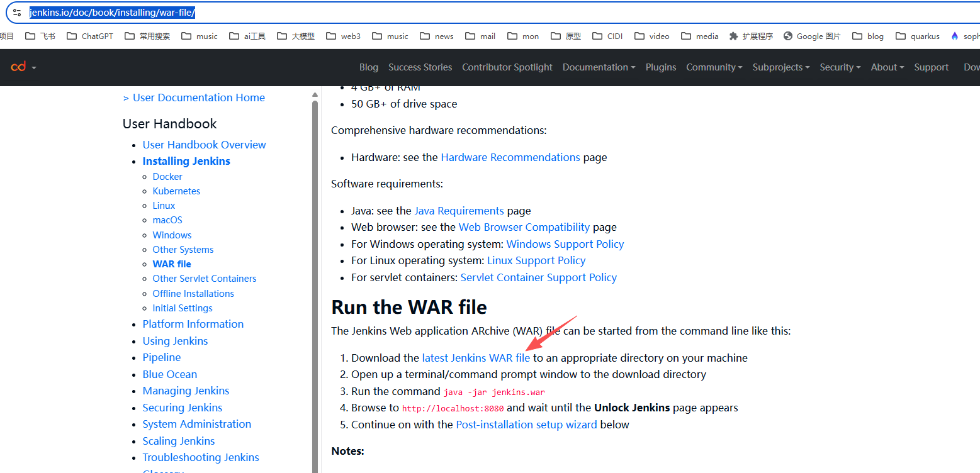The image size is (980, 473).
Task: Open the ChatGPT bookmark folder
Action: pos(89,36)
